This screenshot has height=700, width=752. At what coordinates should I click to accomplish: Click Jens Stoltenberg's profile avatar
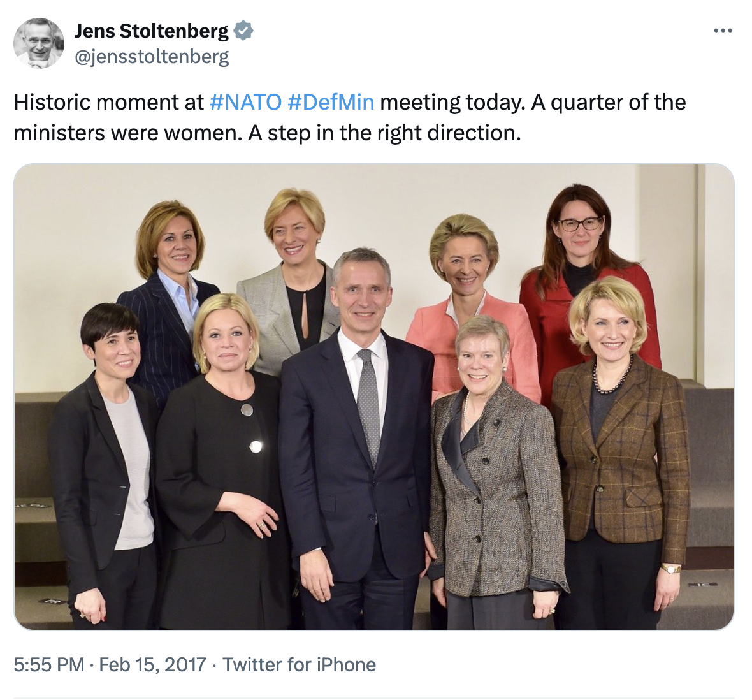pos(39,43)
